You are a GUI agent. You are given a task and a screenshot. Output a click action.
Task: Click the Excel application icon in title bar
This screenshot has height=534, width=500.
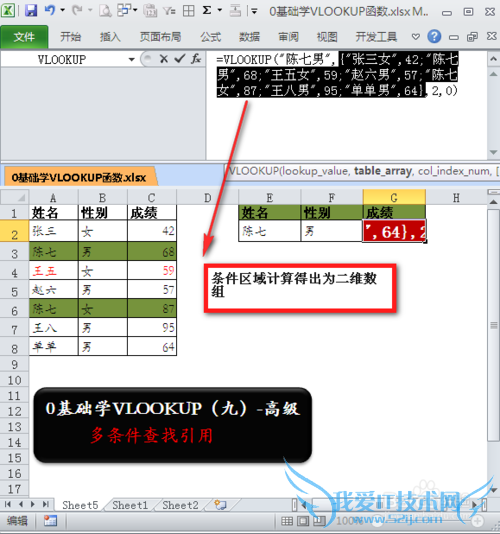[x=7, y=11]
